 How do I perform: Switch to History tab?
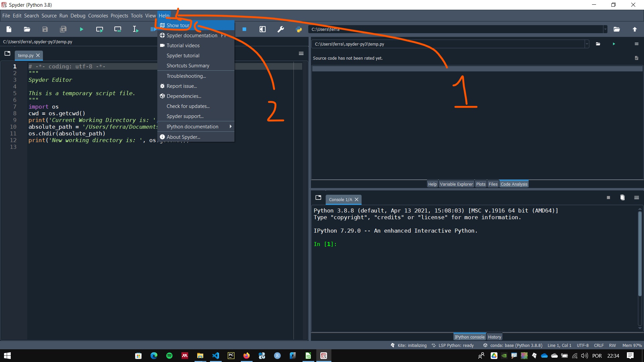tap(494, 337)
